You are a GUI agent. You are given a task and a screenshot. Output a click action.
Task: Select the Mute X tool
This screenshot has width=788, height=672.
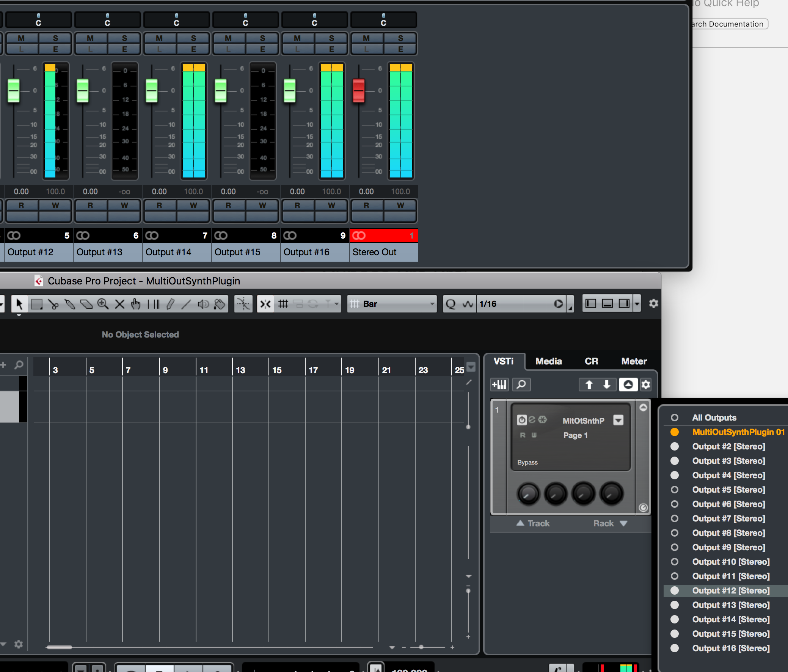click(119, 304)
